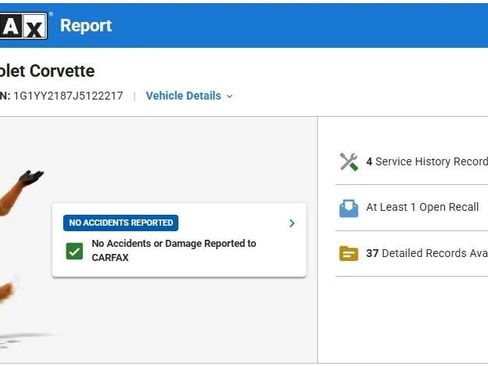Click the CARFAX logo in header
Viewport: 488px width, 366px height.
click(x=24, y=26)
